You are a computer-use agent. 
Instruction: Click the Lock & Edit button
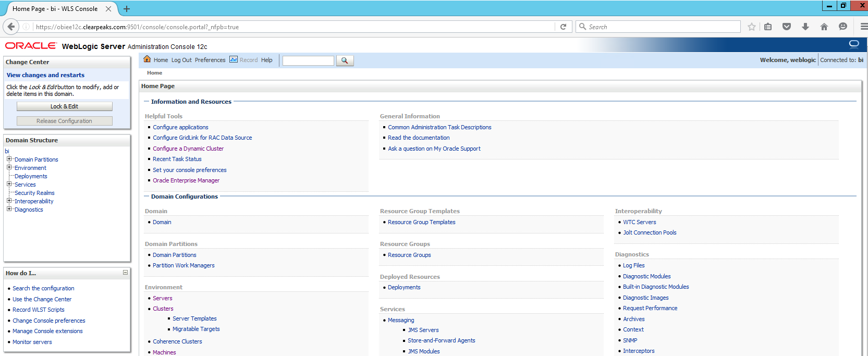(x=64, y=106)
